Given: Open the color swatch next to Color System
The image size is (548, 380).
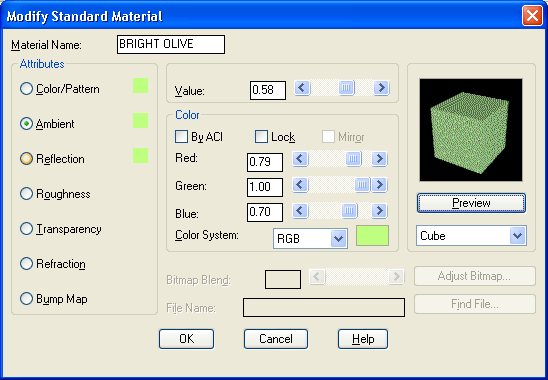Looking at the screenshot, I should click(372, 236).
